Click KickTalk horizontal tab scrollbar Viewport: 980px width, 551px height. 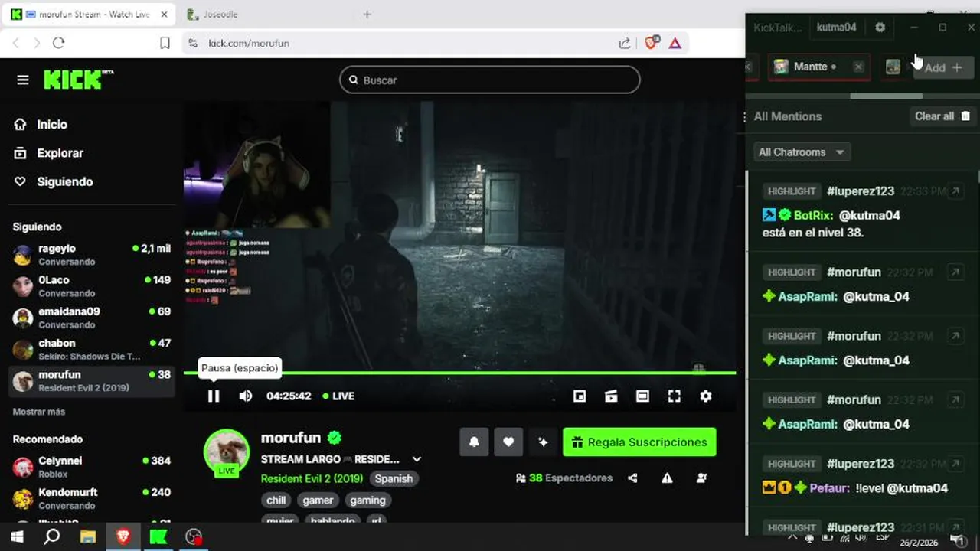pyautogui.click(x=887, y=96)
